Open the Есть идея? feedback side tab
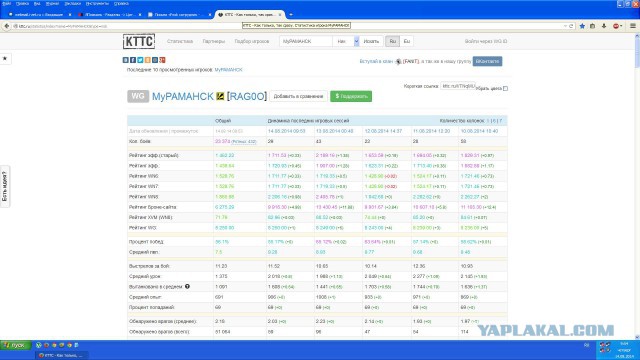 click(x=4, y=187)
